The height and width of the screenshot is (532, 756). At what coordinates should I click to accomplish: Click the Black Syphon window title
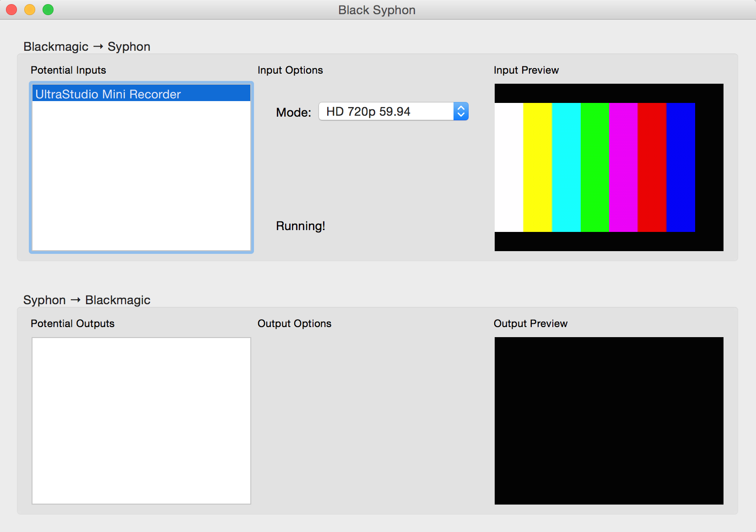coord(377,10)
